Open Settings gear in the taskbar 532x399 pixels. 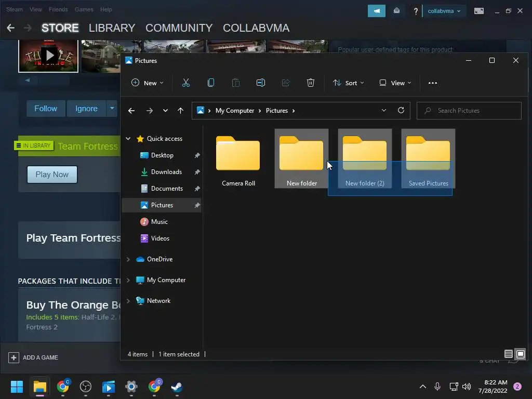[x=131, y=387]
